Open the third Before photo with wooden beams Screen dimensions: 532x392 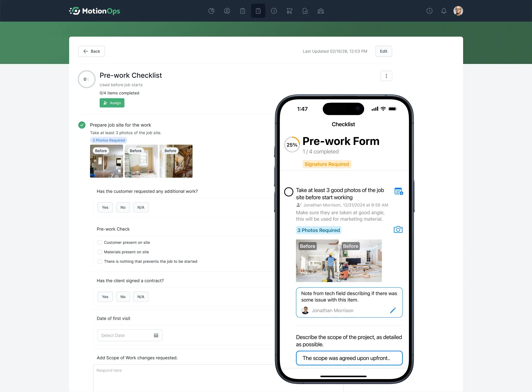click(x=176, y=161)
